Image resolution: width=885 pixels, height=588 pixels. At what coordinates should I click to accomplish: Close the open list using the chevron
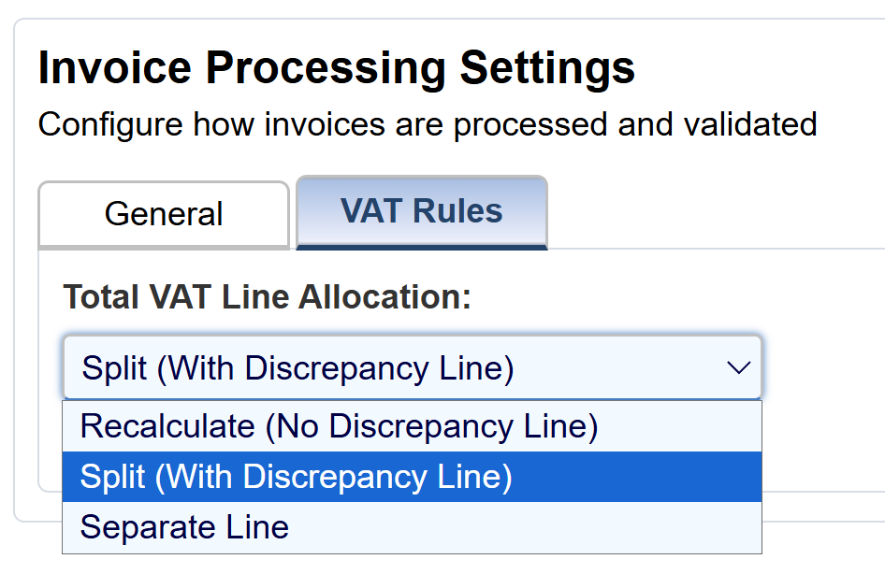(x=739, y=368)
